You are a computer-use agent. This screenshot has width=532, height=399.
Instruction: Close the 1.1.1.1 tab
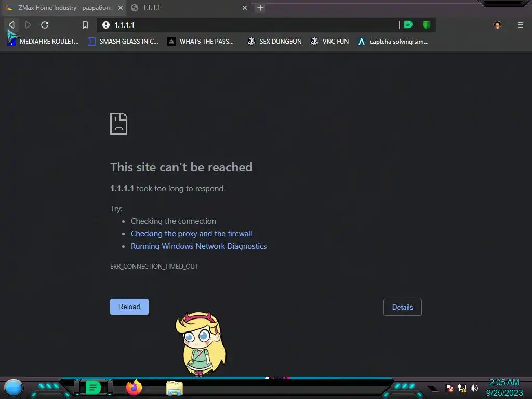(x=245, y=7)
